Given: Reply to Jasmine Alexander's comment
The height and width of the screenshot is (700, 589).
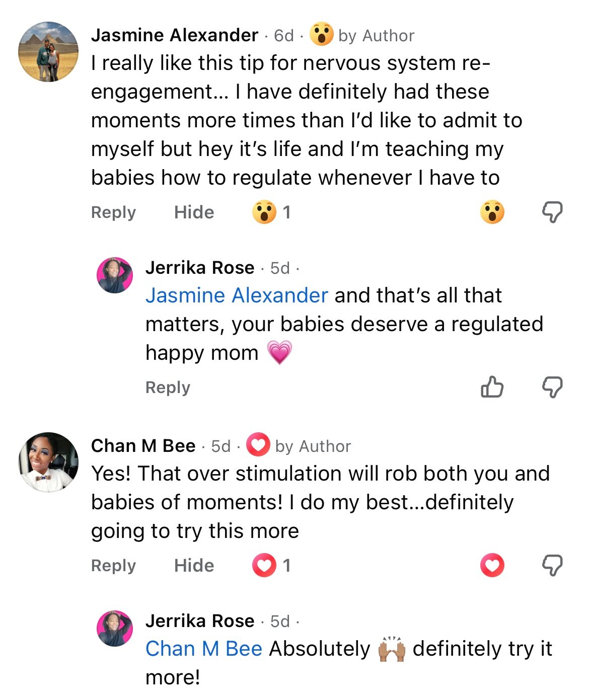Looking at the screenshot, I should [113, 212].
